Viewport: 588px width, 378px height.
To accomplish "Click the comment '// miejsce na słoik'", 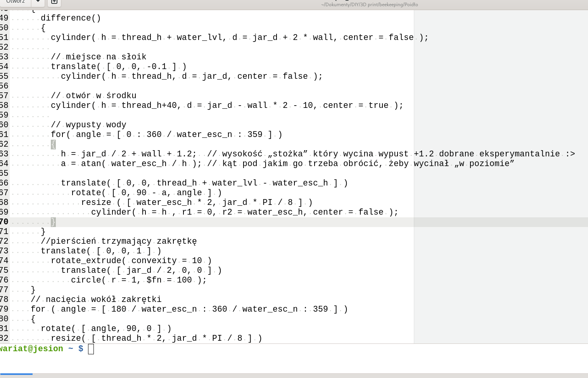I will 99,57.
